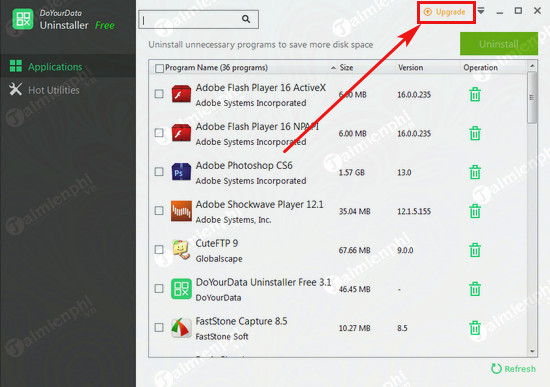Click the scrollbar up arrow

tap(532, 66)
